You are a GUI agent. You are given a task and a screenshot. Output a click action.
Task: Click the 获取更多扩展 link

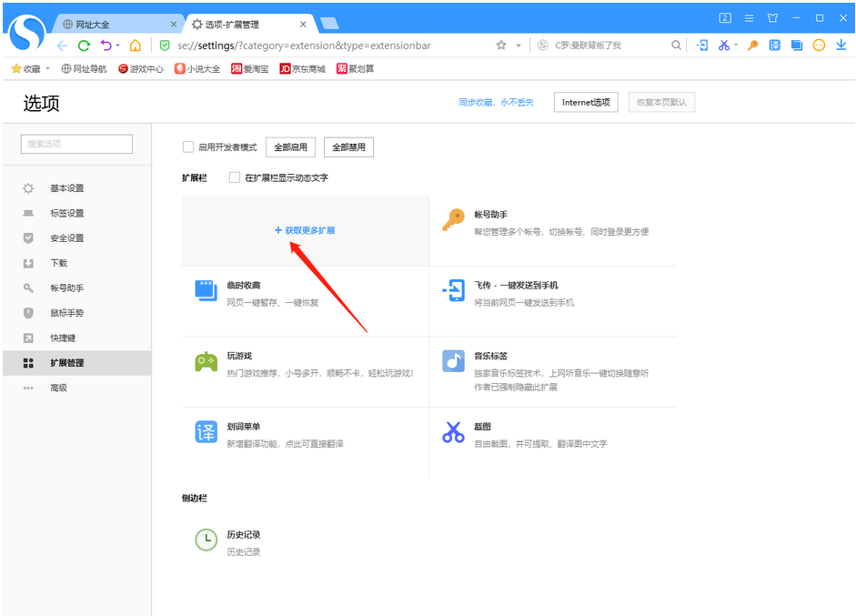pyautogui.click(x=305, y=231)
